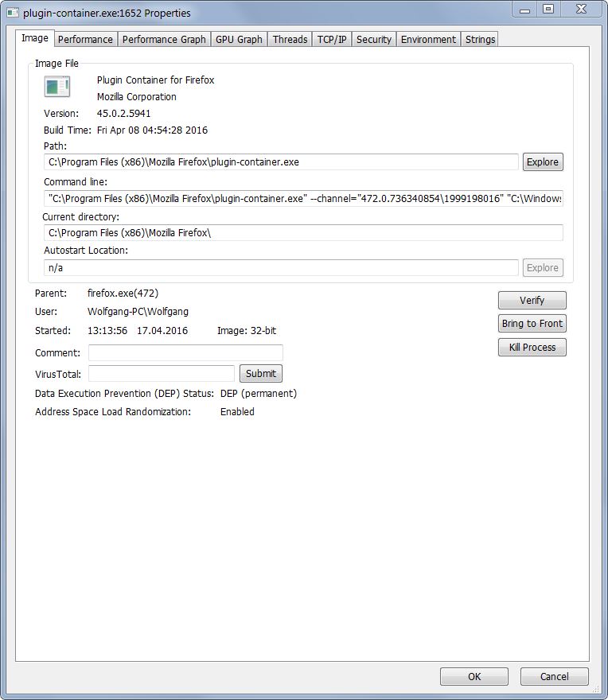The height and width of the screenshot is (700, 608).
Task: Open the TCP/IP tab
Action: tap(332, 39)
